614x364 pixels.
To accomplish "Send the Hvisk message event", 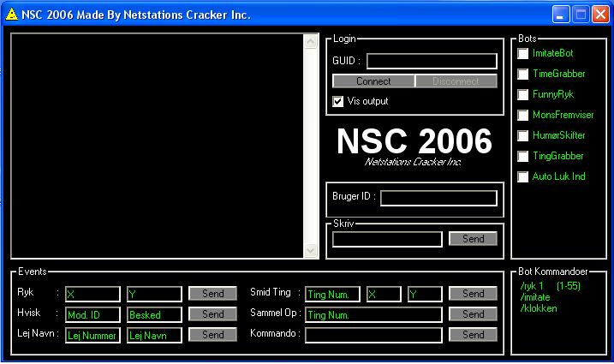I will [212, 314].
